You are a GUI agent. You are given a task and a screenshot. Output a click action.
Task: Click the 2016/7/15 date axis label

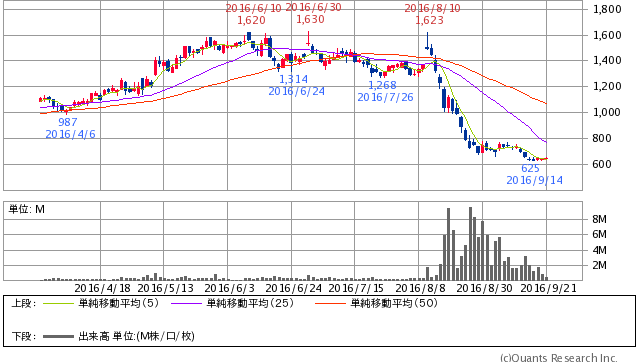pyautogui.click(x=356, y=288)
